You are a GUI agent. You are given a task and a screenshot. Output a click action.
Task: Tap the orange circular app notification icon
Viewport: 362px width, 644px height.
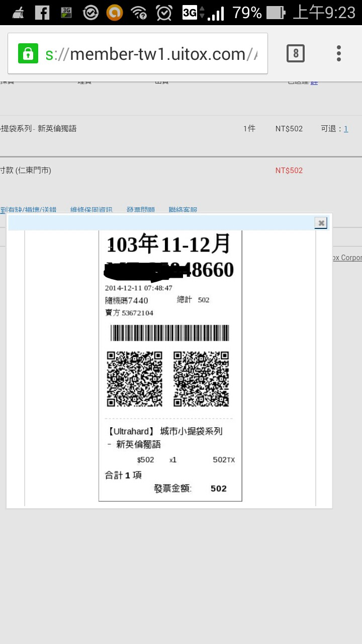pos(115,13)
